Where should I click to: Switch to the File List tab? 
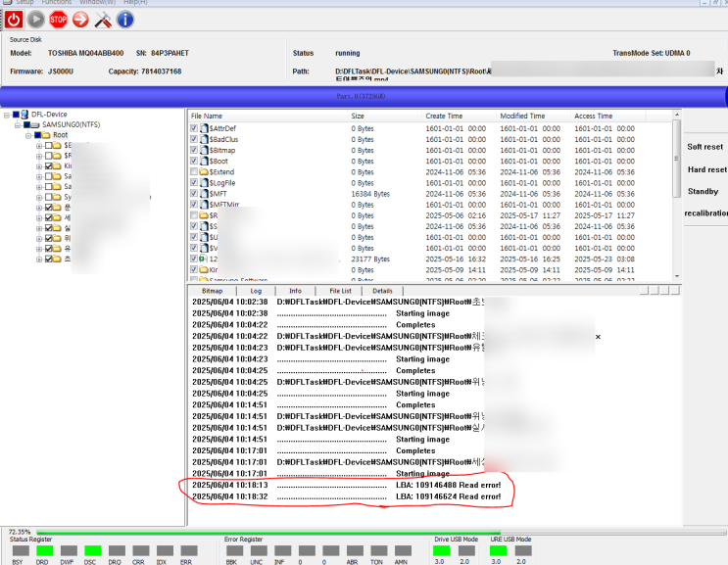pyautogui.click(x=340, y=291)
